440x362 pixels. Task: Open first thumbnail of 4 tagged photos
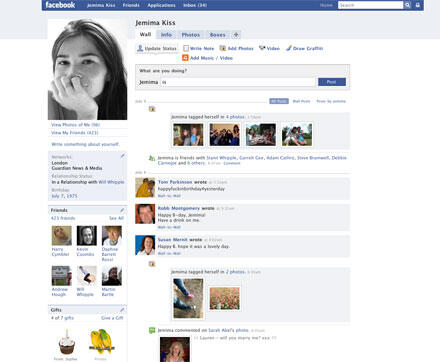188,135
